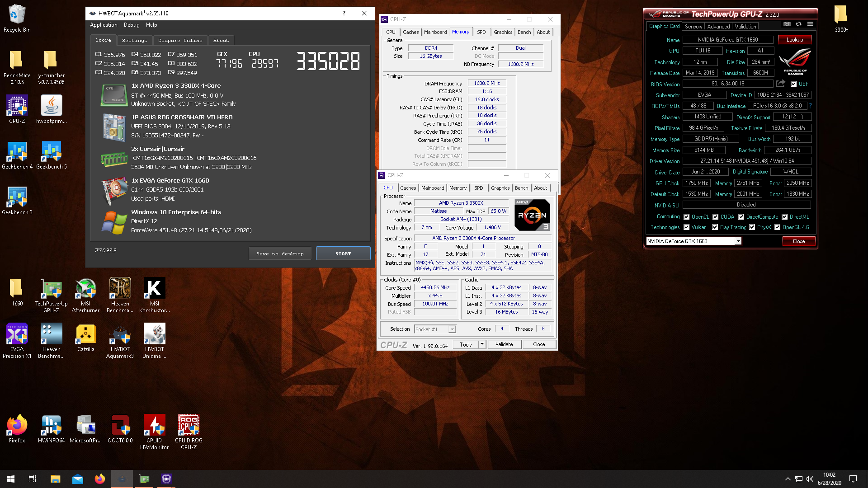Image resolution: width=868 pixels, height=488 pixels.
Task: Toggle the OpenCL checkbox in GPU-Z
Action: tap(686, 217)
